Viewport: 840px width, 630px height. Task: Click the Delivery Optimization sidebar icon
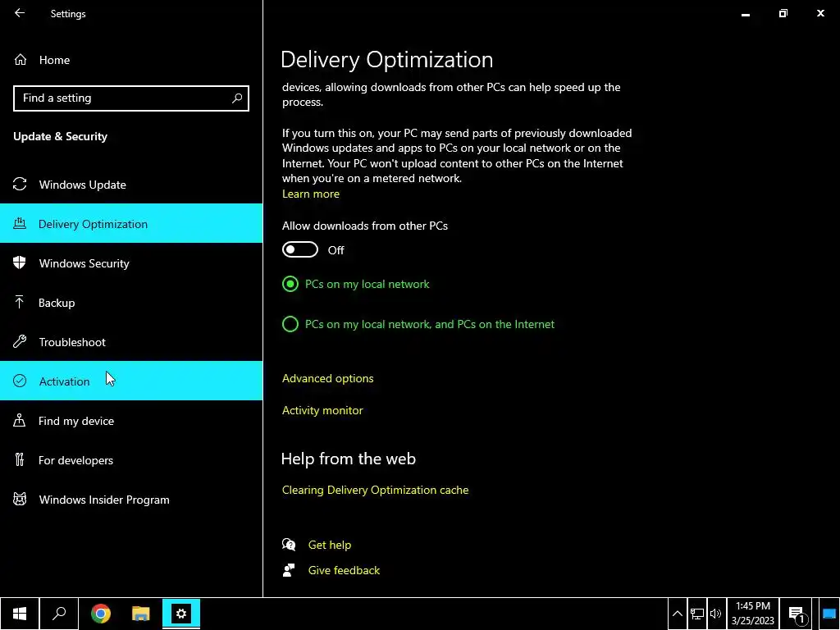[20, 223]
